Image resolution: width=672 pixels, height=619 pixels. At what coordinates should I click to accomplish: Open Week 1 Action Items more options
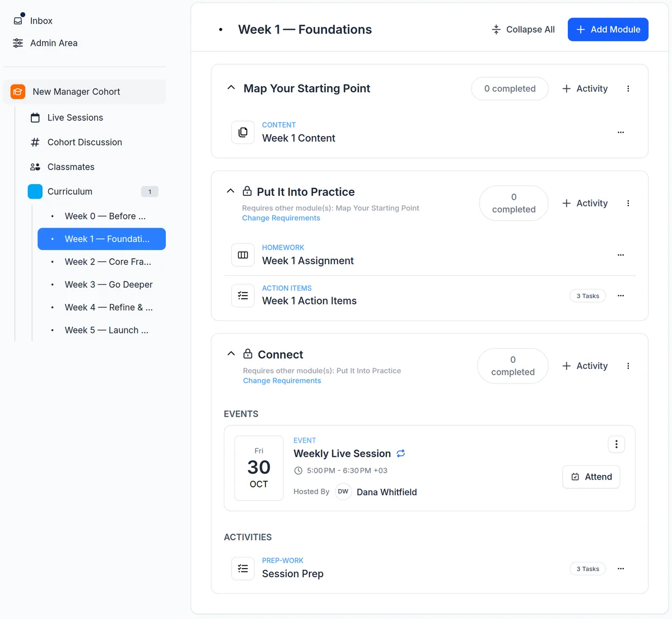coord(620,296)
